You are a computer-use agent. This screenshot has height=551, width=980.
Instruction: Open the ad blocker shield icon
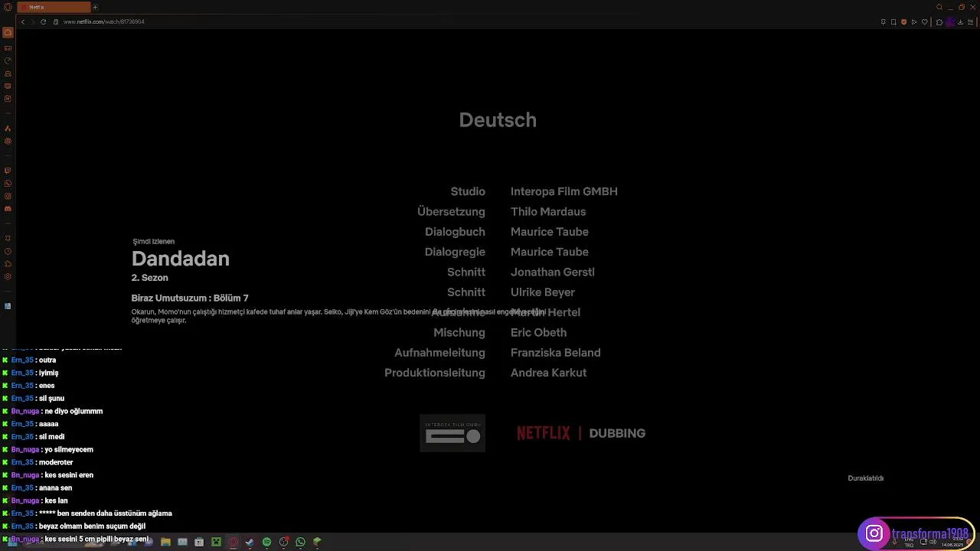pos(904,21)
